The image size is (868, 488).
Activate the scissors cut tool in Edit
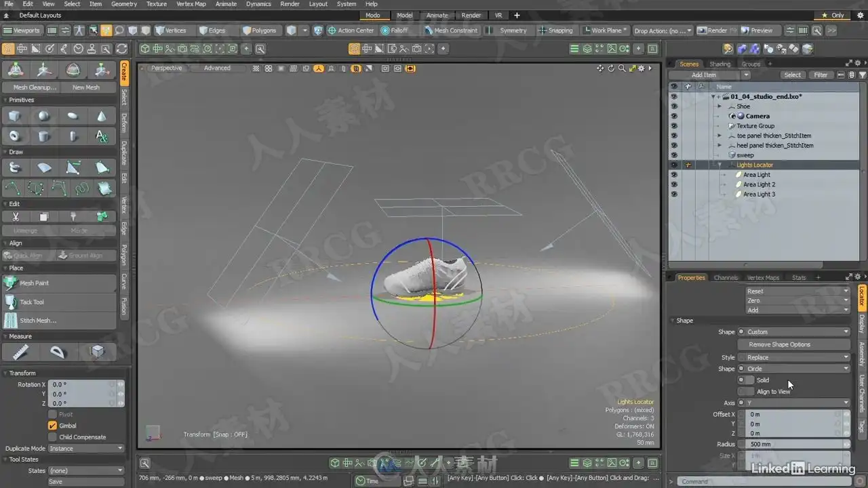pyautogui.click(x=15, y=217)
